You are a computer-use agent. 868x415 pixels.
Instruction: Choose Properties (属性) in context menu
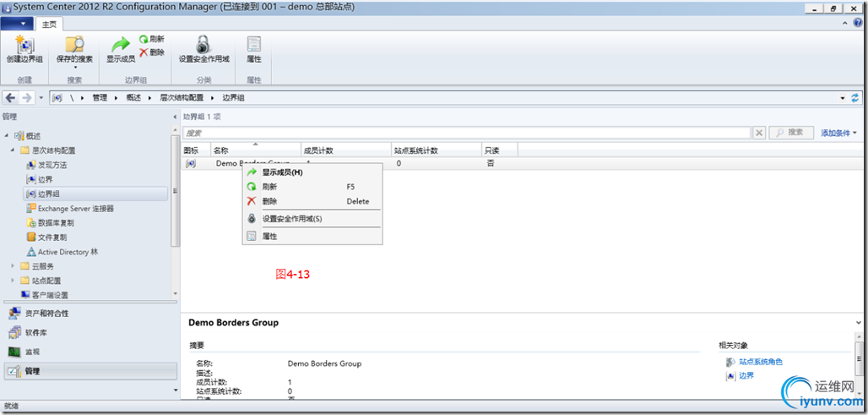coord(312,236)
